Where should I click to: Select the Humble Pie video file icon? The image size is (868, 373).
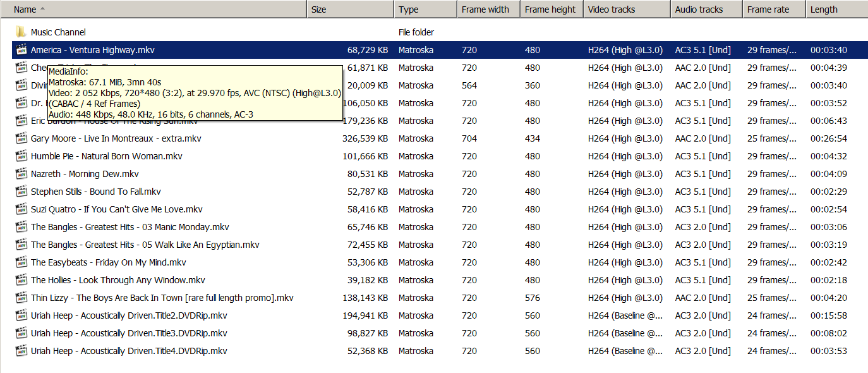click(x=21, y=156)
